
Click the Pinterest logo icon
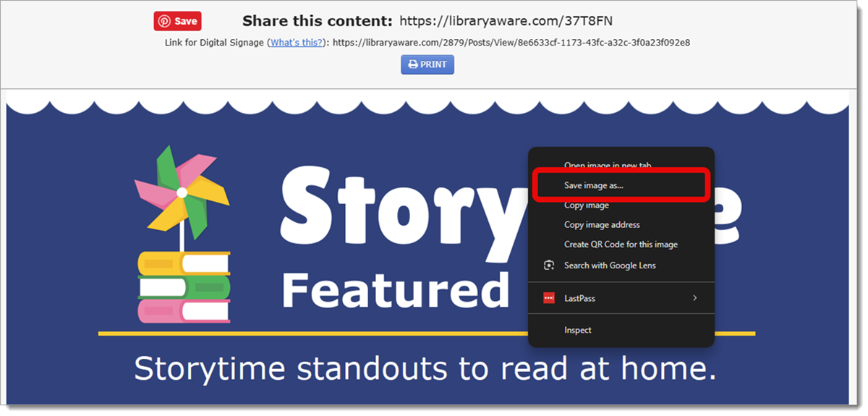[x=165, y=21]
